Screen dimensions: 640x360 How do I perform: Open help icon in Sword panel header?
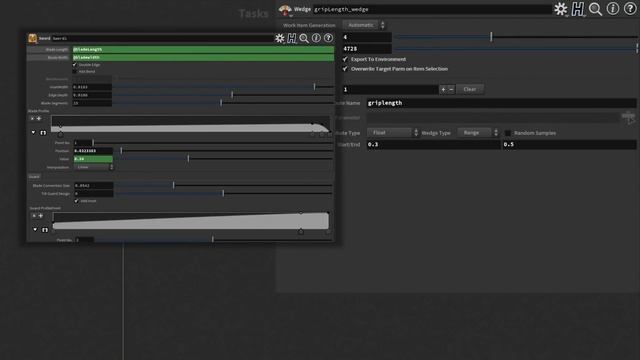pos(328,38)
